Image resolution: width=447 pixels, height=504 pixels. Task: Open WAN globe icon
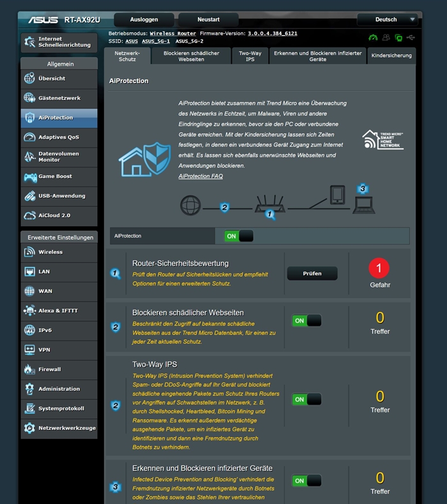(29, 291)
